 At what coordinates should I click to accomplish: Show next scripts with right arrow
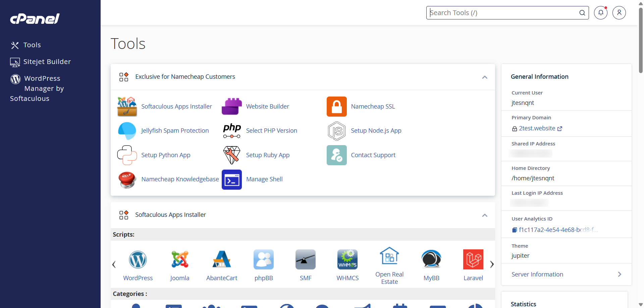pyautogui.click(x=492, y=264)
